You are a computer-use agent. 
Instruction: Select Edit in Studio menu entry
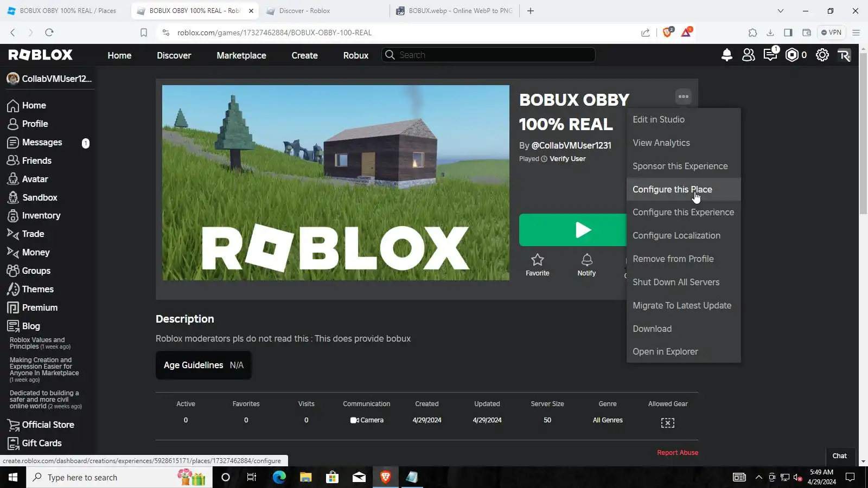click(684, 119)
